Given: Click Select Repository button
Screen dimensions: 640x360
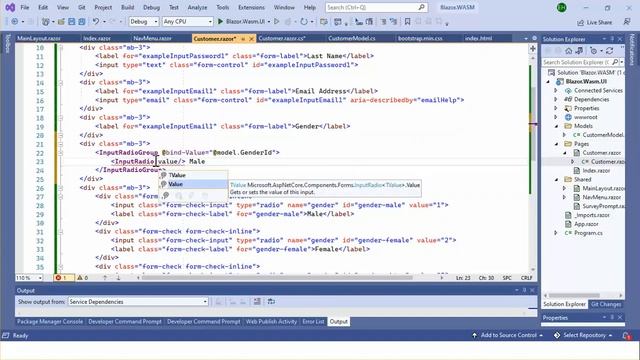Looking at the screenshot, I should (x=584, y=335).
